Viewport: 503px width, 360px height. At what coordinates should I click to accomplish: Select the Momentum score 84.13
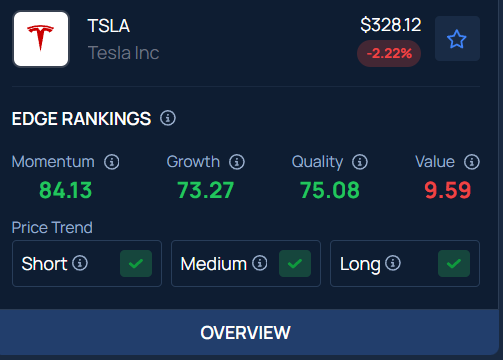coord(65,190)
